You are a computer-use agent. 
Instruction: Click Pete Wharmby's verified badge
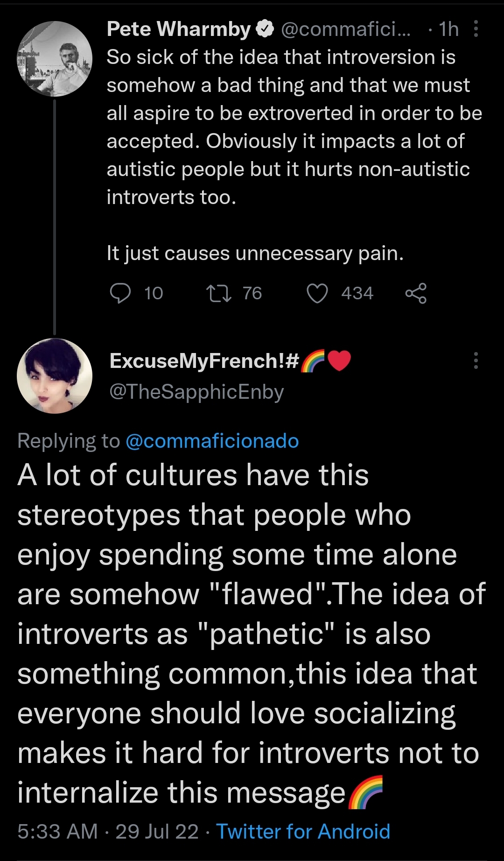tap(265, 29)
